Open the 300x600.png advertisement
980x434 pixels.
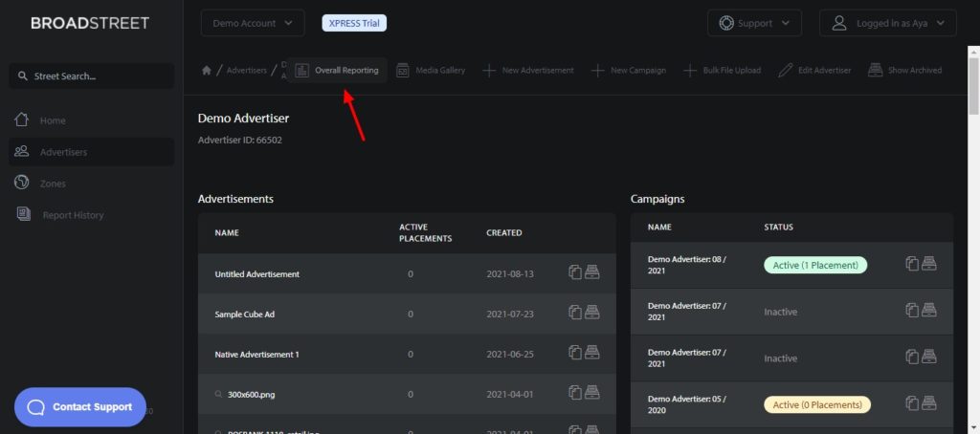point(250,394)
